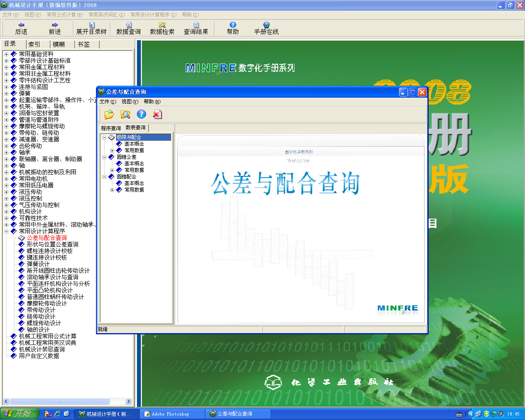Open the 文件(S) menu in 公差与配合查询 window
Viewport: 525px width, 420px height.
point(108,102)
